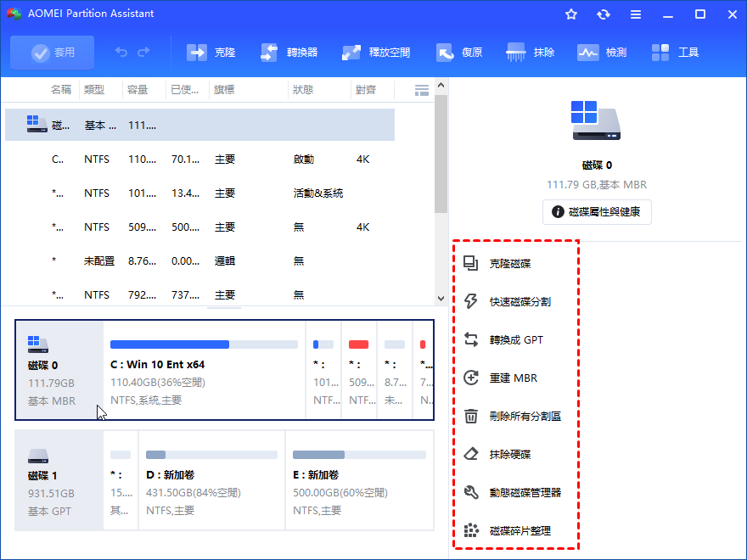The height and width of the screenshot is (560, 747).
Task: Click 克隆磁碟 clone disk option
Action: (510, 264)
